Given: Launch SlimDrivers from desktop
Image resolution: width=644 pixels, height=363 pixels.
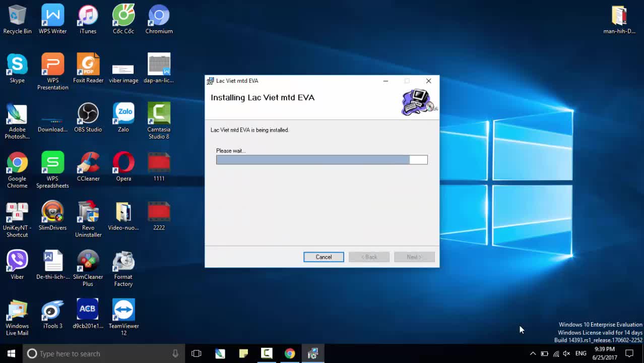Looking at the screenshot, I should coord(52,216).
